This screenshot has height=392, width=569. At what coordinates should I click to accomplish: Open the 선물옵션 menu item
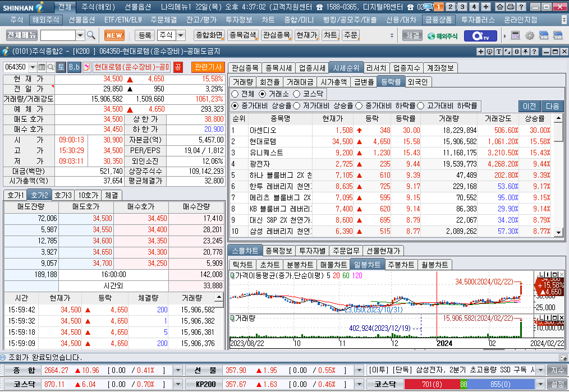click(x=82, y=20)
